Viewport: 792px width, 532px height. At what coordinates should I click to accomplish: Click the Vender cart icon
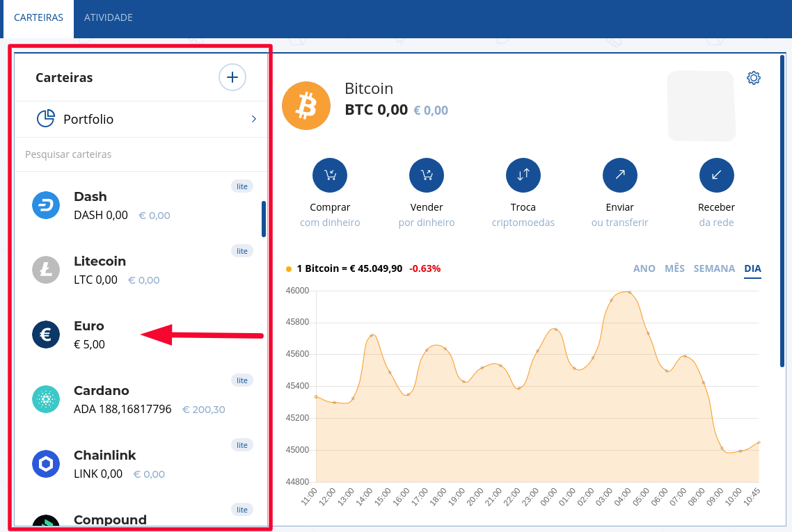[x=427, y=175]
